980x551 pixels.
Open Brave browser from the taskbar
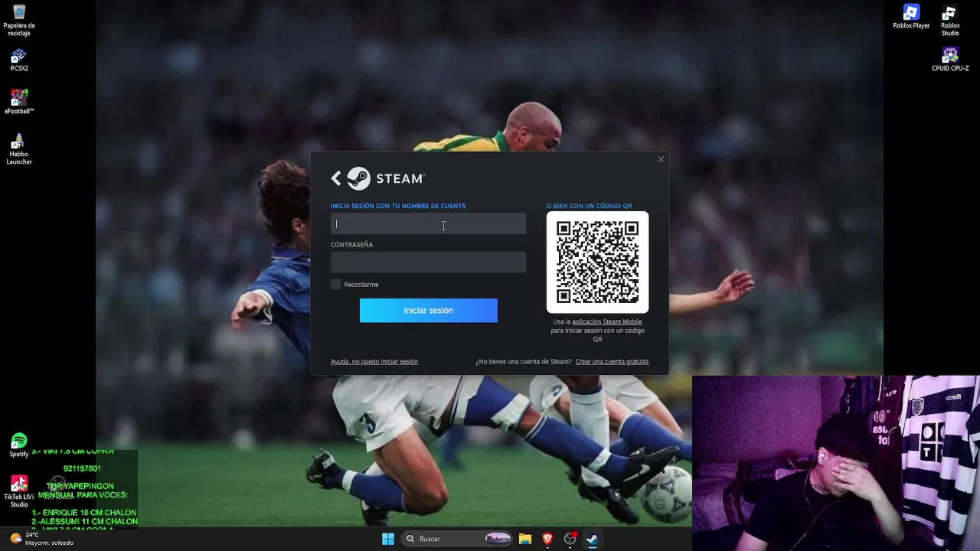(x=547, y=539)
